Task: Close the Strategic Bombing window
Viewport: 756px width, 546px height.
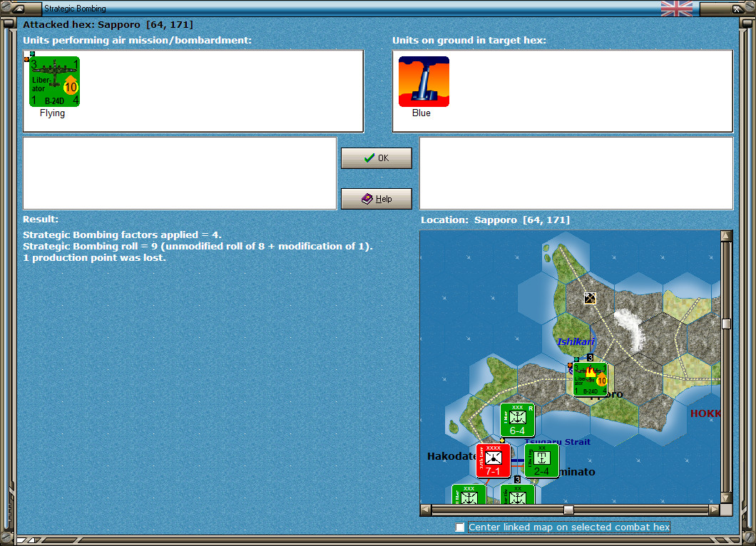Action: tap(736, 8)
